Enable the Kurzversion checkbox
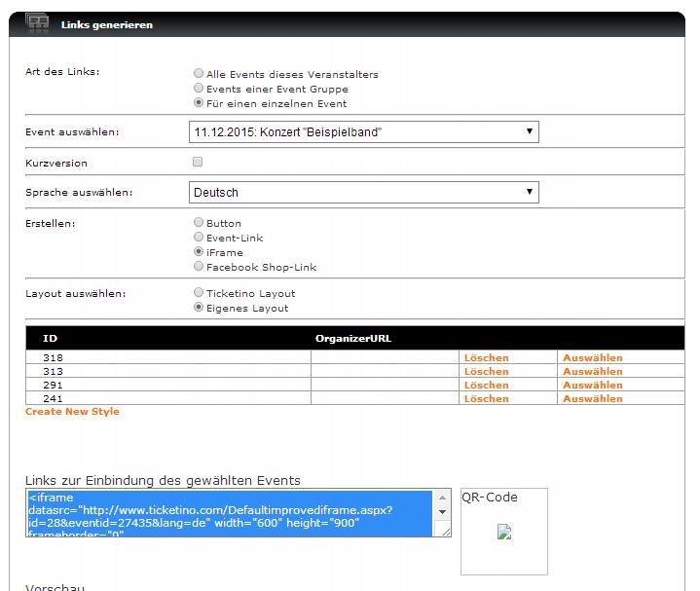700x591 pixels. click(198, 163)
